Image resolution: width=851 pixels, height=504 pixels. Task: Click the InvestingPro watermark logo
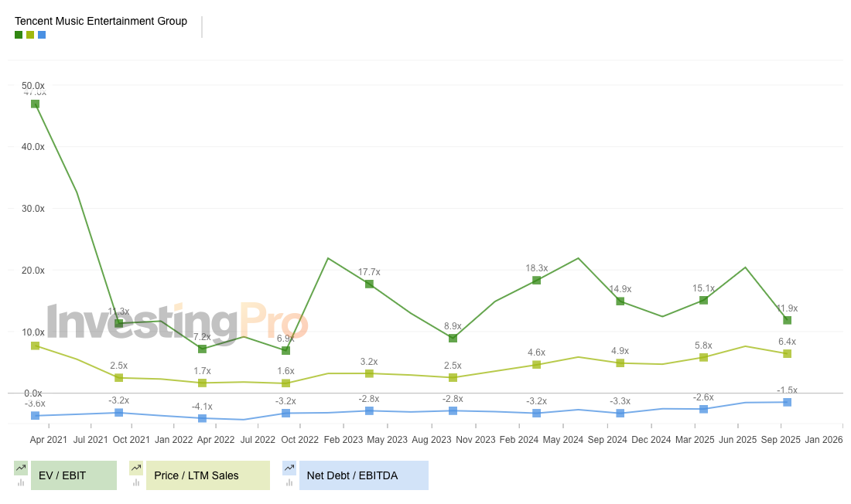tap(178, 322)
